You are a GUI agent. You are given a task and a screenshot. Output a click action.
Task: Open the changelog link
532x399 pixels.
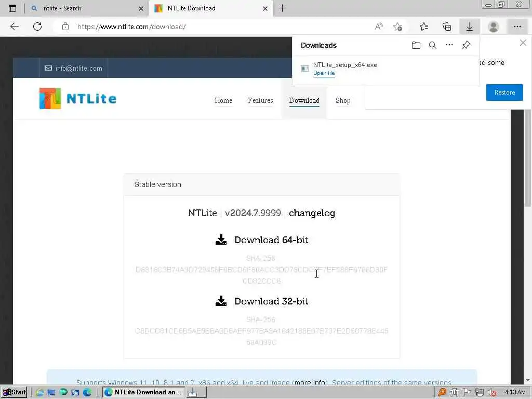tap(312, 213)
